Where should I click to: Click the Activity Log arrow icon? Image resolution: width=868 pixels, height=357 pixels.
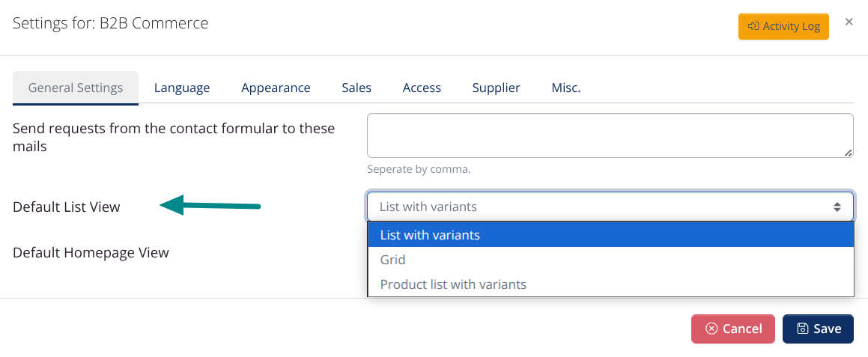click(753, 26)
